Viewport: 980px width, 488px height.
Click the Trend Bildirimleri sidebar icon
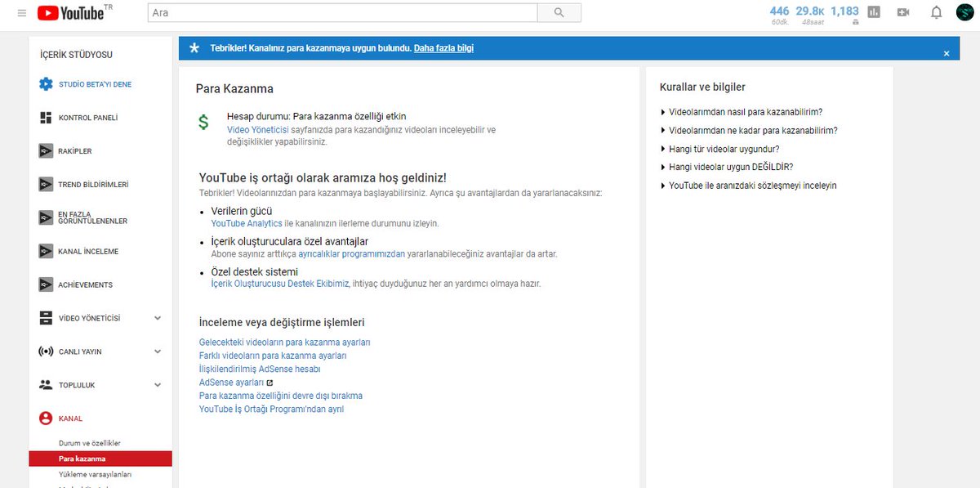46,185
